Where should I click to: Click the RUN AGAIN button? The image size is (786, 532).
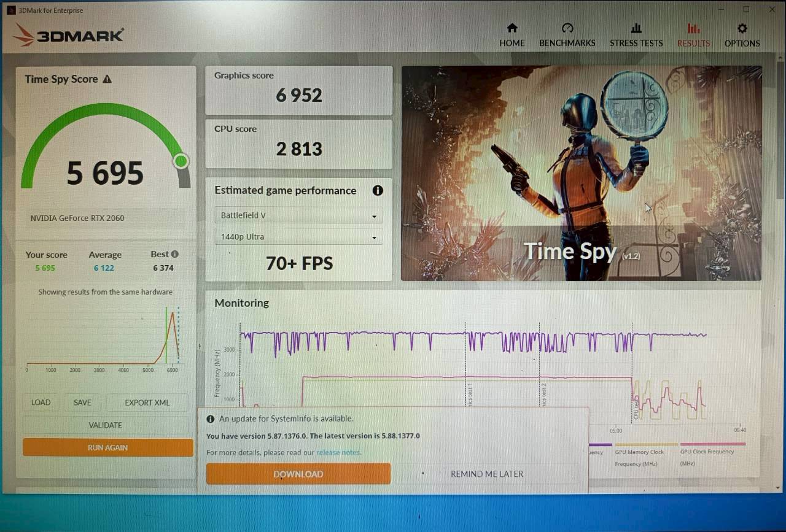tap(107, 447)
